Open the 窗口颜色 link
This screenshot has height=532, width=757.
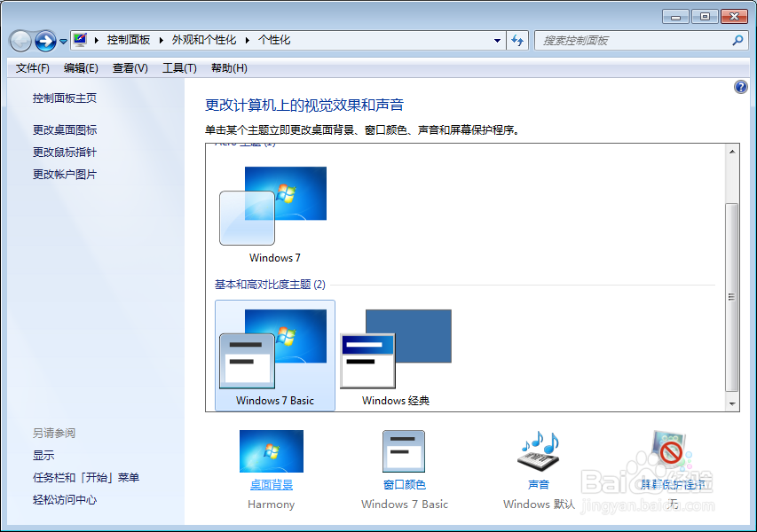click(x=404, y=485)
